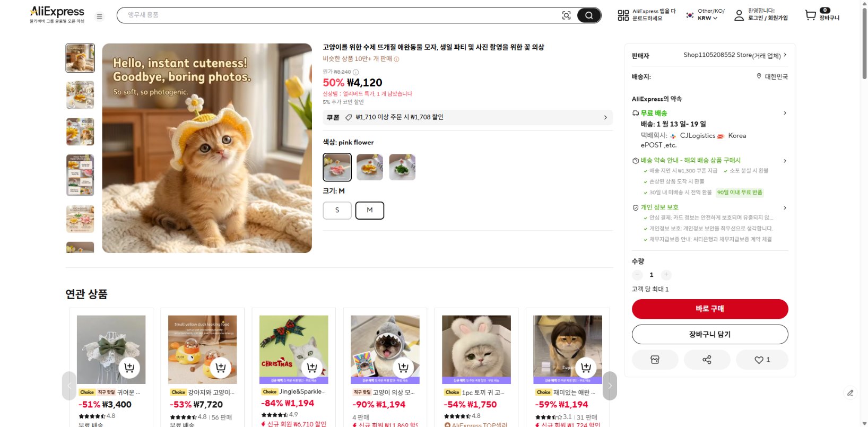Select size M option
868x427 pixels.
tap(370, 210)
